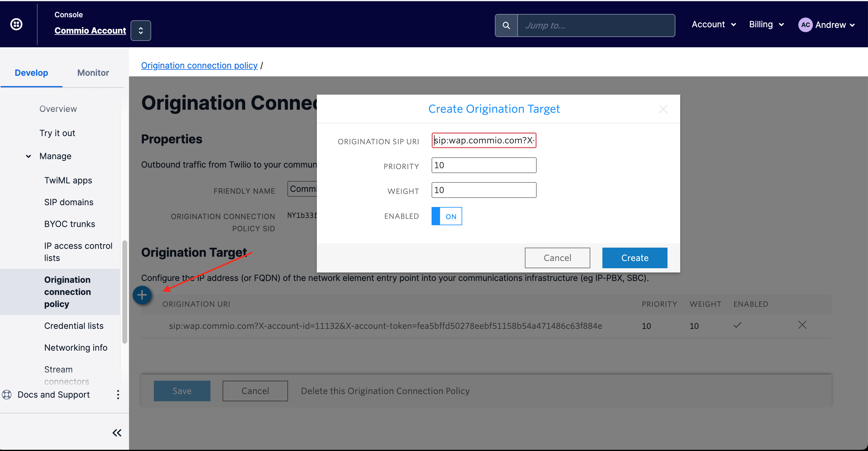Click the Save button

182,391
